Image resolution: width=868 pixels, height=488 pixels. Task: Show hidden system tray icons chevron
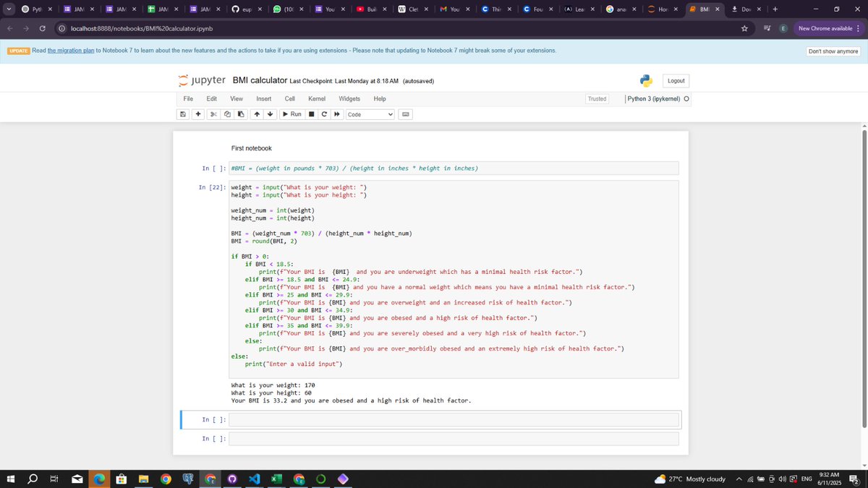(739, 479)
